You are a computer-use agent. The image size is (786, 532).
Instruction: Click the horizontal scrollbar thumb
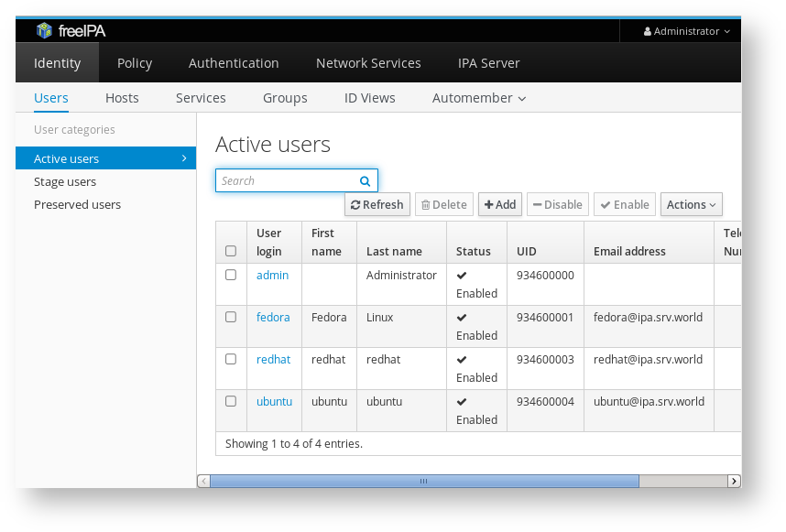pos(424,481)
